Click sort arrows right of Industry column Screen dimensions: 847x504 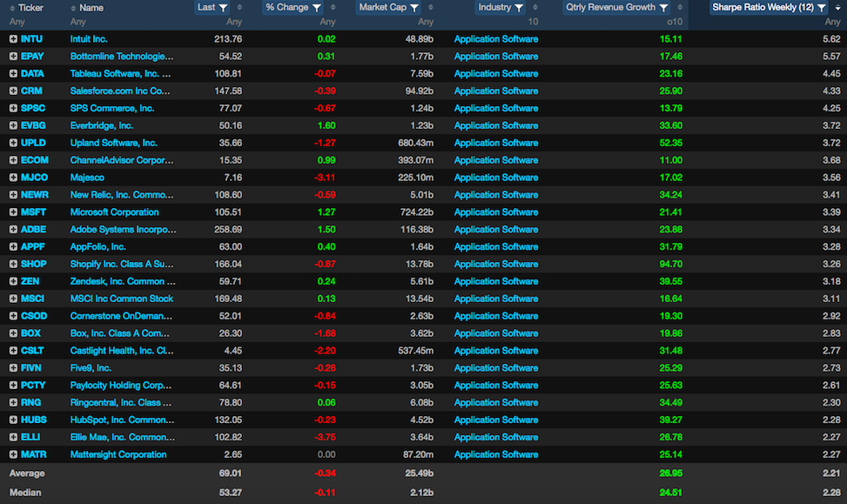pyautogui.click(x=535, y=8)
